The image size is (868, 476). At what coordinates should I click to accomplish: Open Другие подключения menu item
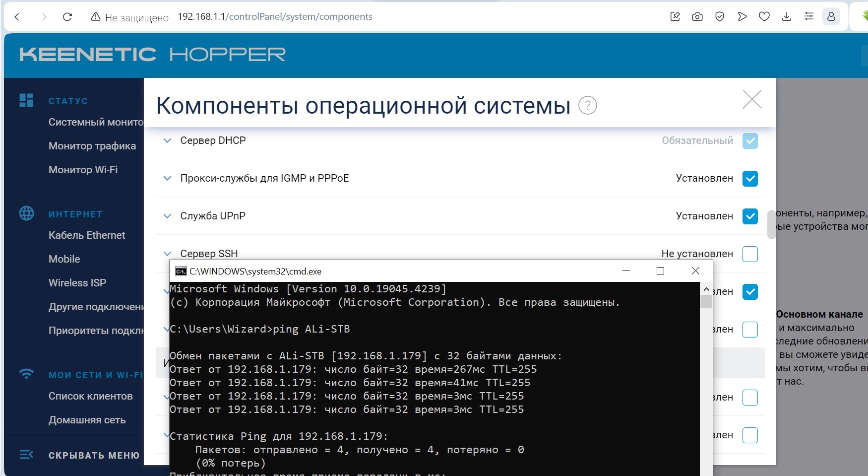[96, 307]
